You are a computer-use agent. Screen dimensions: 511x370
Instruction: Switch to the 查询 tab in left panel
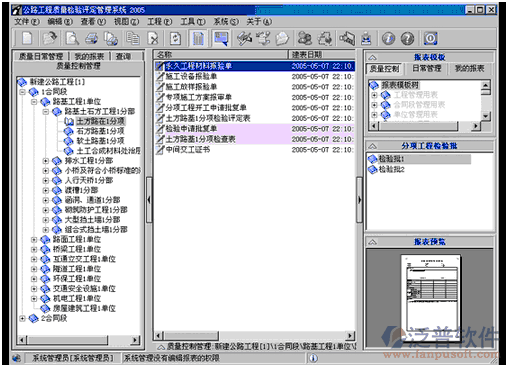pos(123,57)
